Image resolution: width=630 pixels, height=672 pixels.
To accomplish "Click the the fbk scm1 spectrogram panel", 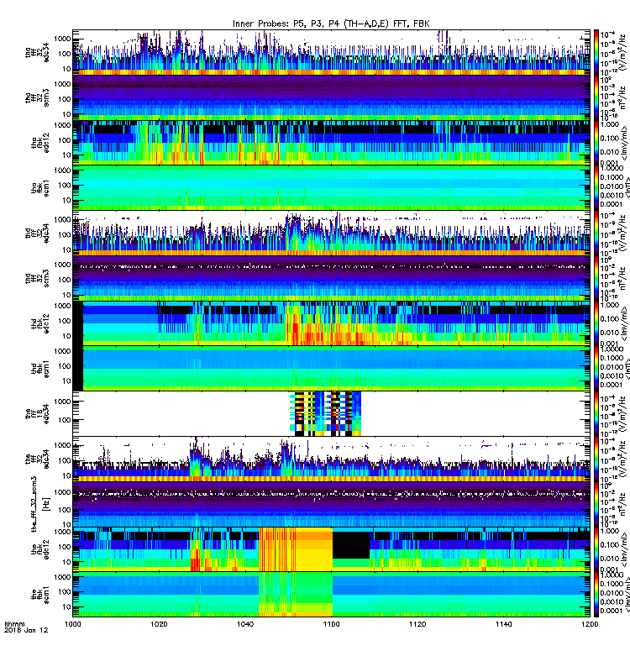I will [x=331, y=595].
